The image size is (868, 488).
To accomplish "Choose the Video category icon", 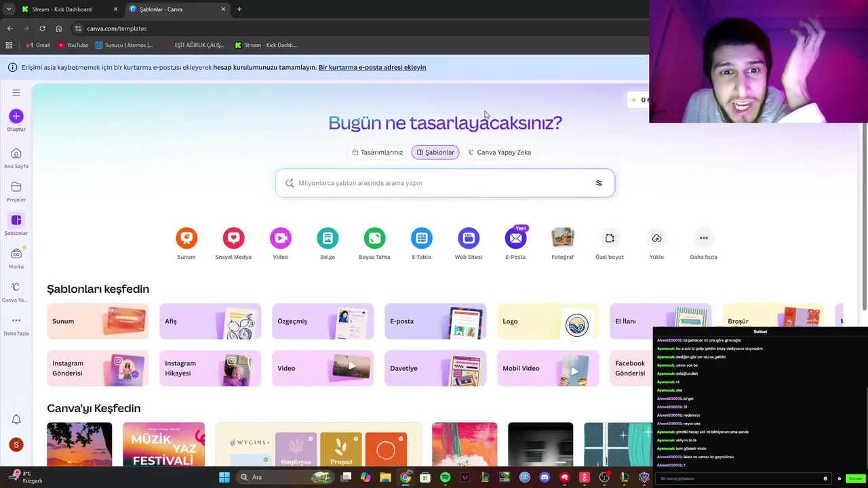I will [280, 238].
